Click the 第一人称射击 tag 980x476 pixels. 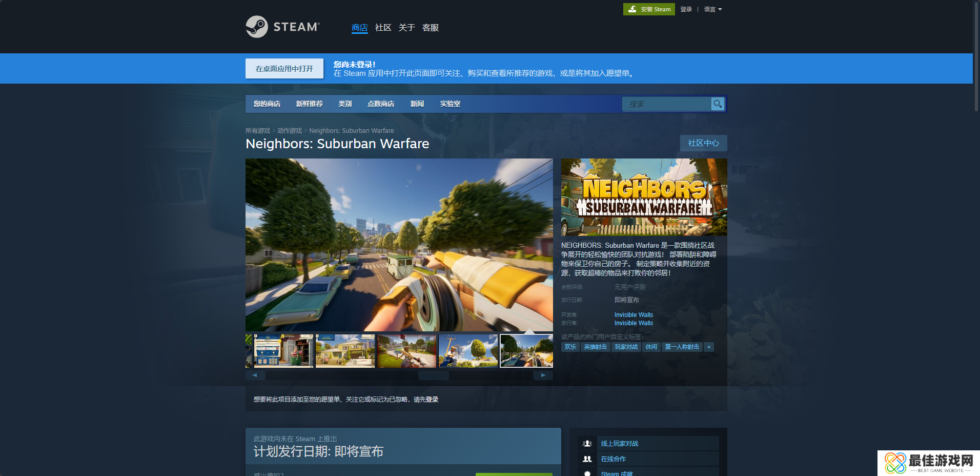[682, 347]
